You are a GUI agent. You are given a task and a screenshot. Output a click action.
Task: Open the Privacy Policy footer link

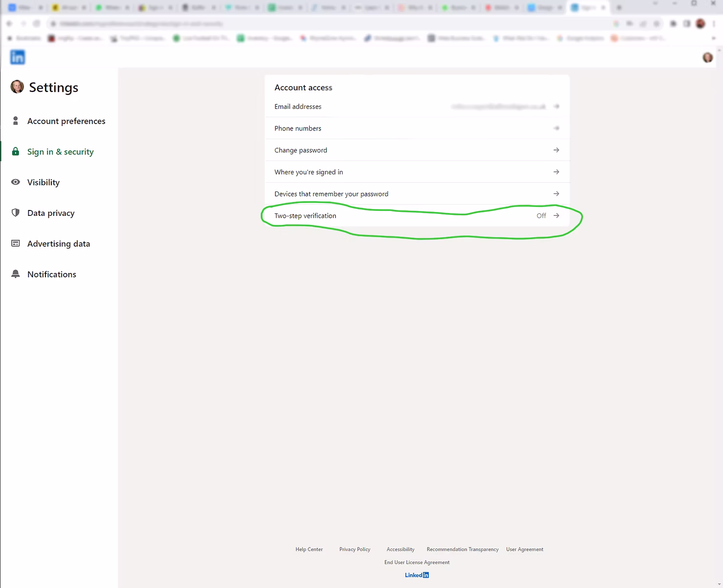(x=355, y=549)
